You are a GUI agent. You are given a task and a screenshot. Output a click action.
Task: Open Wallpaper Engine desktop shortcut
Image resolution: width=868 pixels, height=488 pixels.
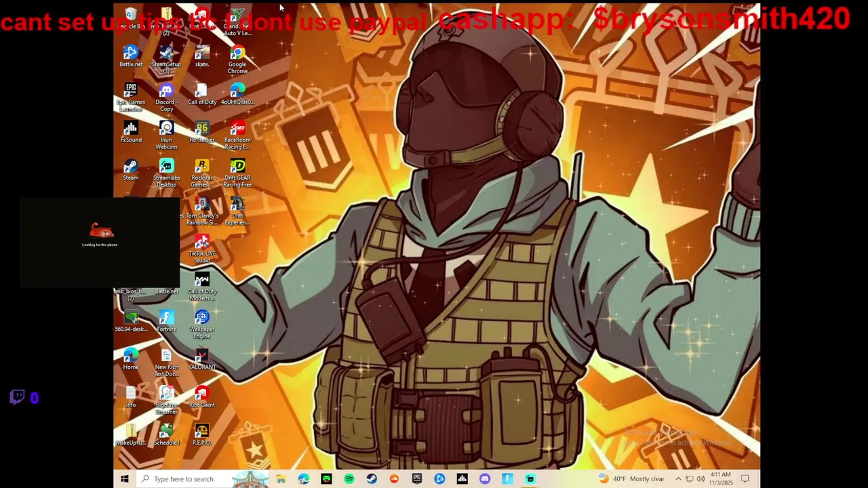[201, 325]
